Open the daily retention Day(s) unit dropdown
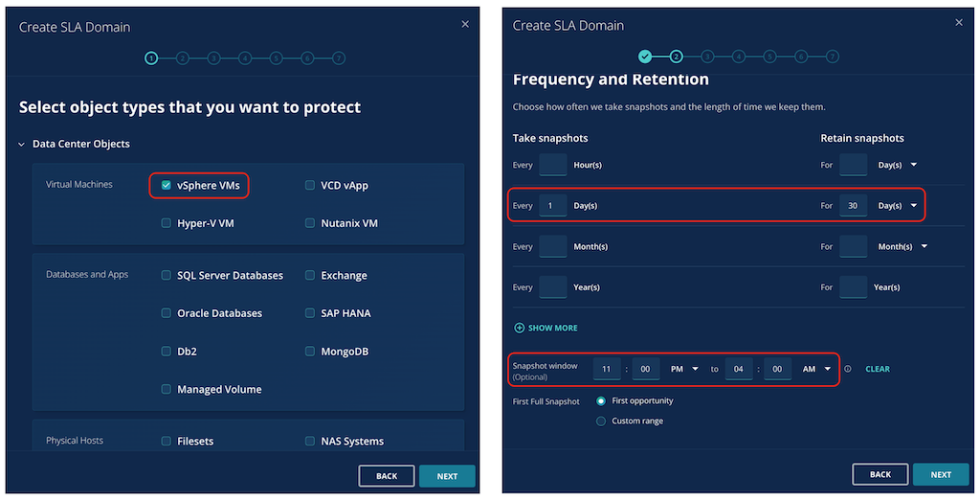 (x=898, y=206)
